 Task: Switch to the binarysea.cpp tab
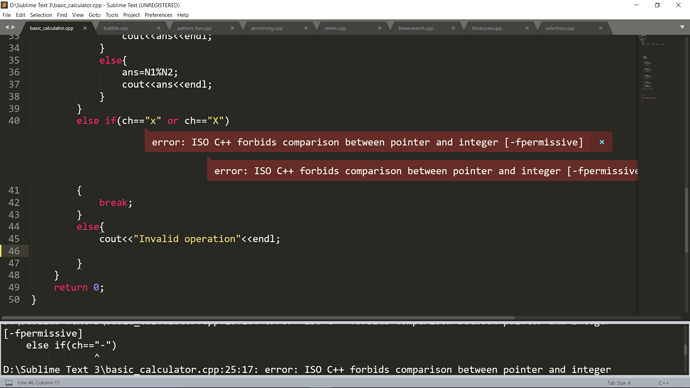[487, 28]
